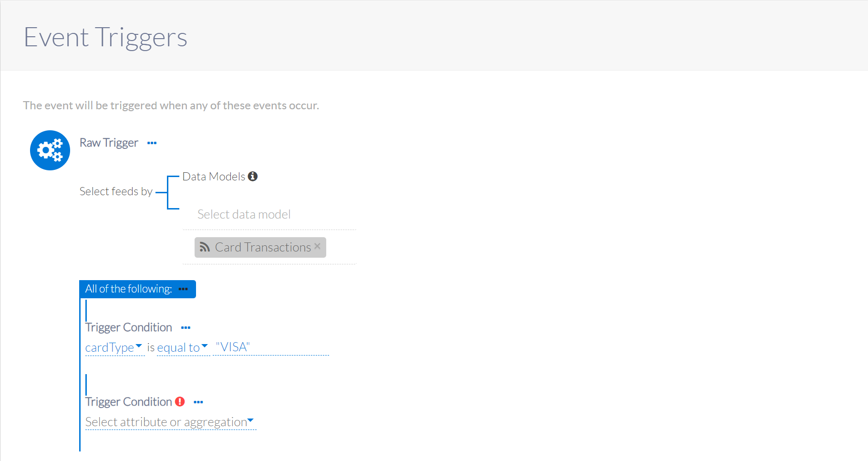Open the second Trigger Condition ellipsis menu
The image size is (868, 461).
pos(198,402)
